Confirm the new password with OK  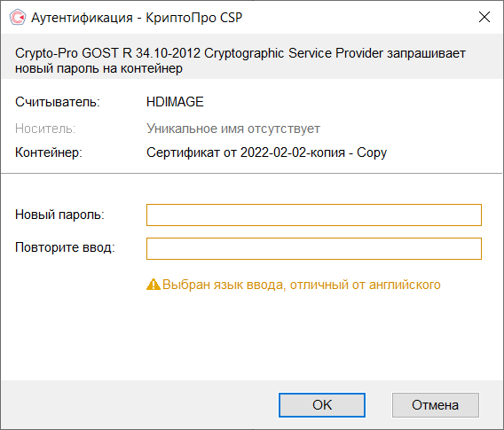(x=322, y=405)
